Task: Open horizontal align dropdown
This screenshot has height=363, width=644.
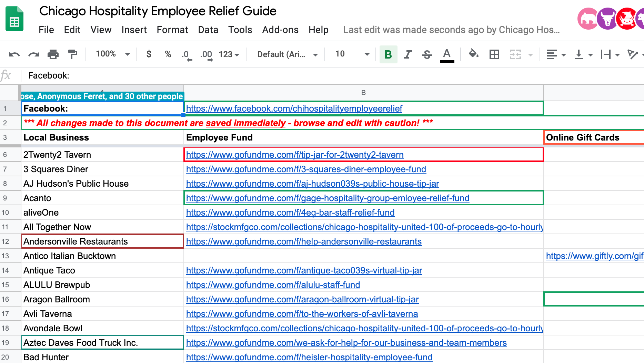Action: pyautogui.click(x=556, y=54)
